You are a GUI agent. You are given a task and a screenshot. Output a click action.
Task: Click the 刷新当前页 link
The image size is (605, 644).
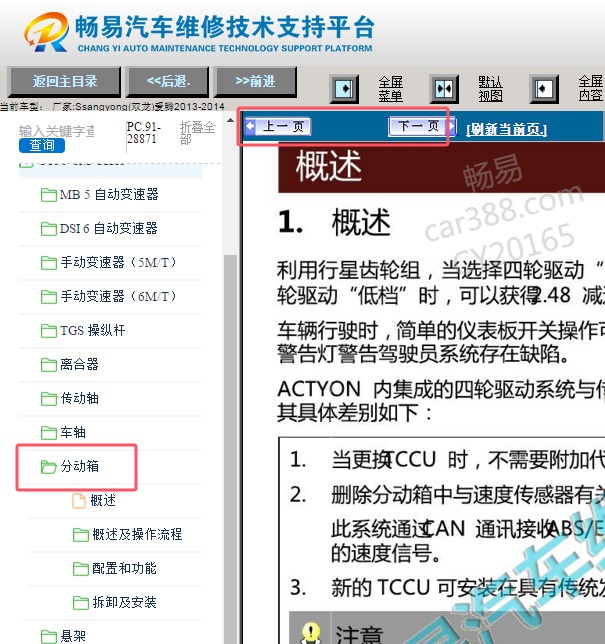506,130
